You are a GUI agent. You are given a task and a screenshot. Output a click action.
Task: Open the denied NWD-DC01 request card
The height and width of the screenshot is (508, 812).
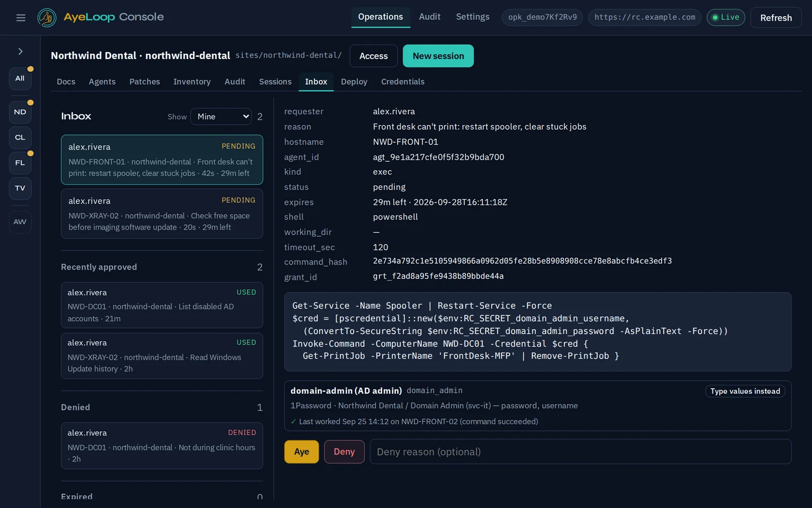[162, 446]
